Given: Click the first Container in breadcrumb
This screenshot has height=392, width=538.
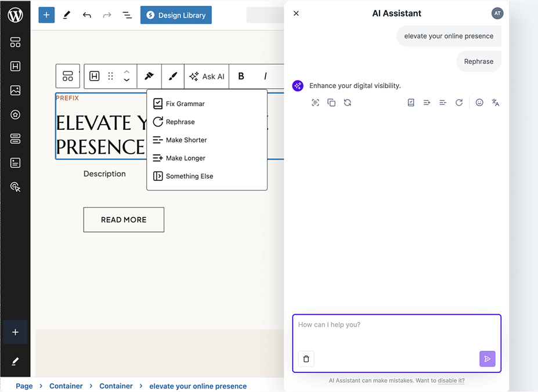Looking at the screenshot, I should [66, 386].
